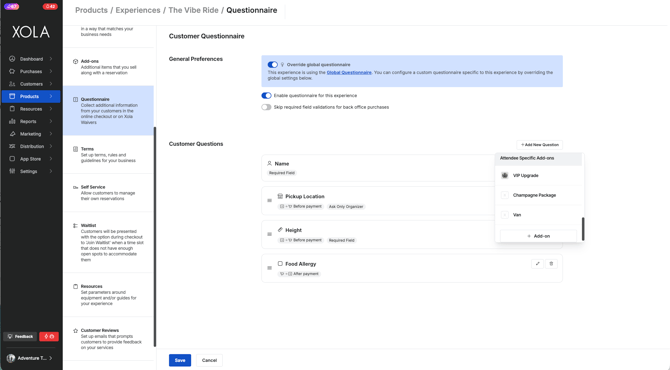
Task: Click the VIP Upgrade add-on thumbnail
Action: [x=505, y=175]
